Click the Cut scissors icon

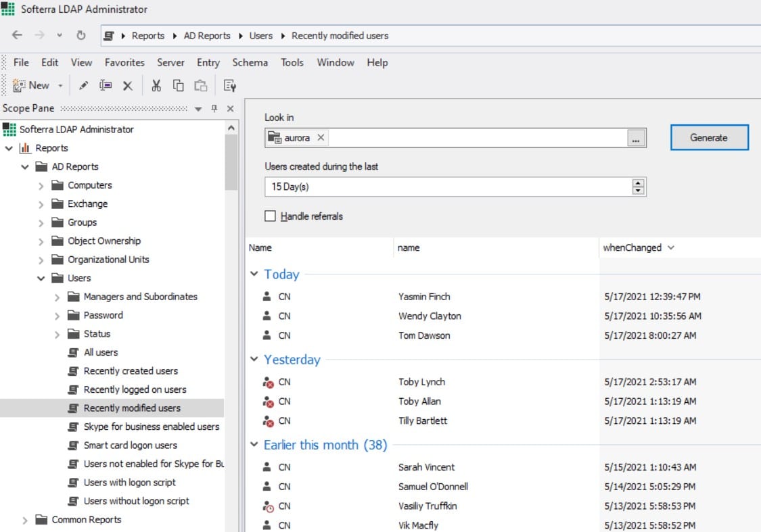pos(156,85)
